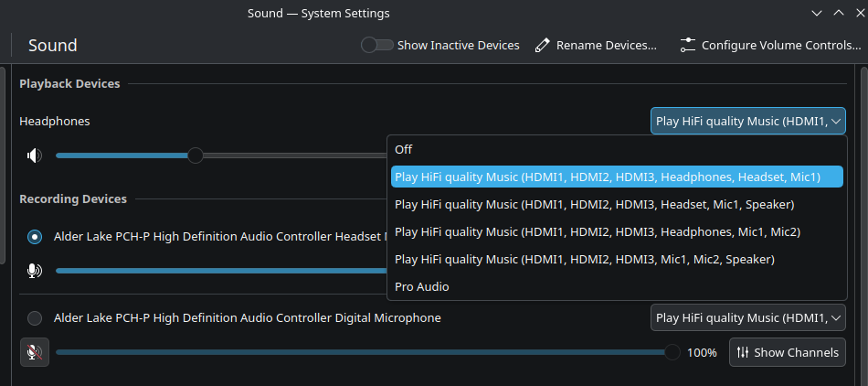Unmute the Digital Microphone muted icon
The image size is (868, 386).
[x=35, y=352]
